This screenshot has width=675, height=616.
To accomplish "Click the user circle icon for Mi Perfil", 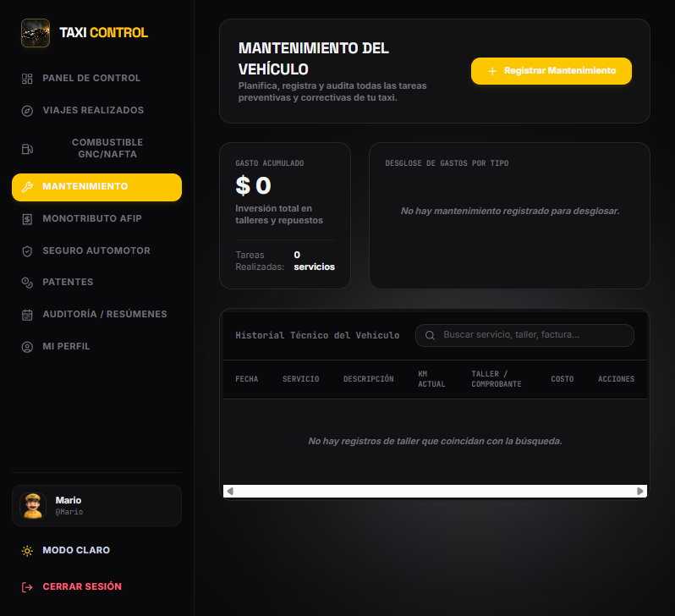I will click(x=27, y=347).
